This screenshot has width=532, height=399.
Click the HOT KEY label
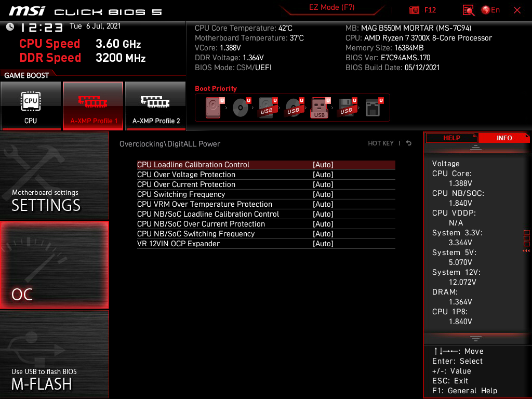pyautogui.click(x=381, y=143)
